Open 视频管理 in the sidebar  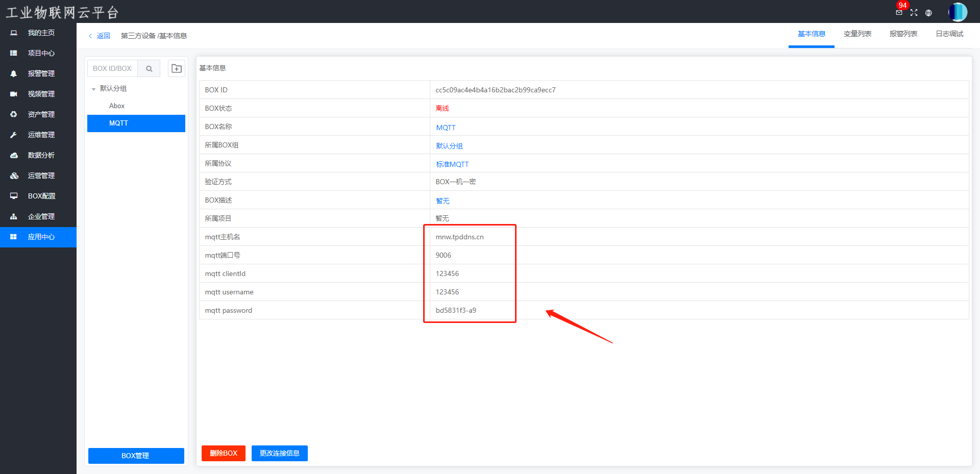(x=41, y=94)
